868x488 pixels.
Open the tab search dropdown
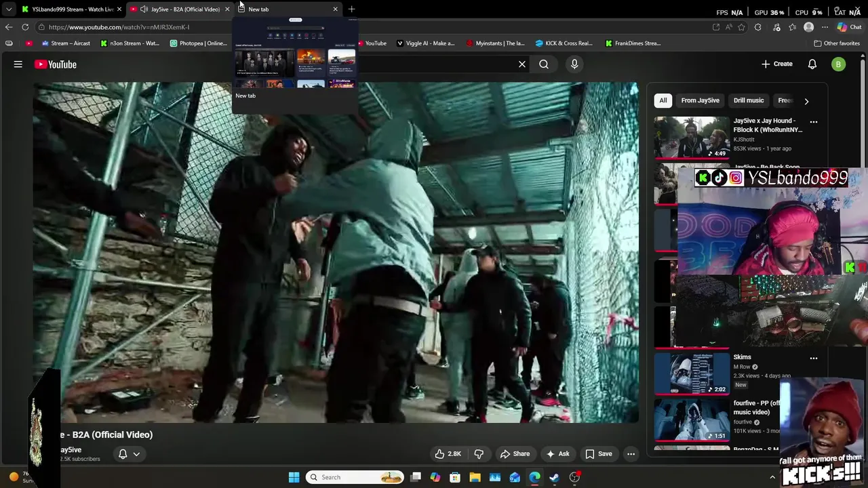coord(8,9)
